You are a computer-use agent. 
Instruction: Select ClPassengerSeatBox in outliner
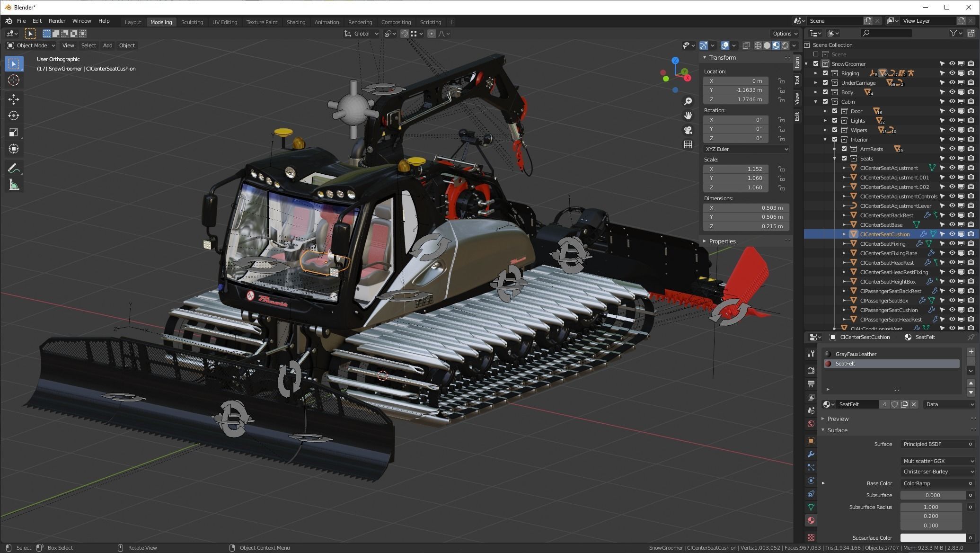click(x=884, y=301)
